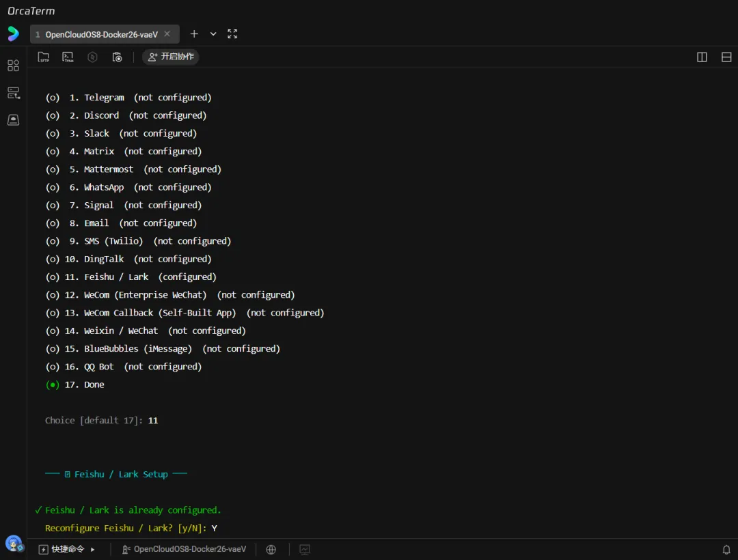738x560 pixels.
Task: Click the user avatar icon
Action: pos(14,544)
